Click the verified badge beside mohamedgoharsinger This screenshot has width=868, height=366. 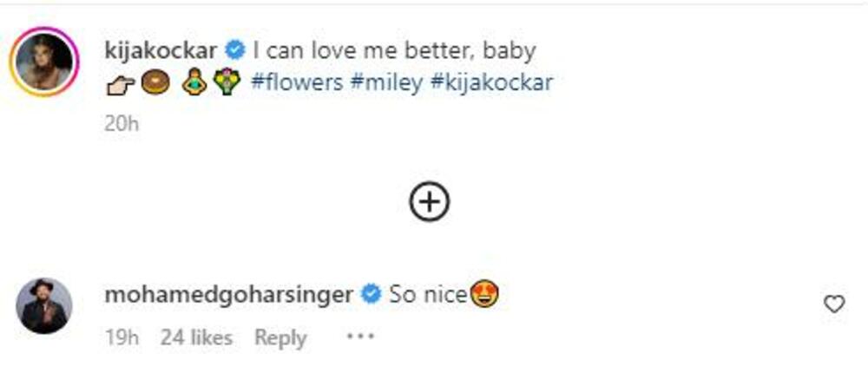click(x=371, y=295)
